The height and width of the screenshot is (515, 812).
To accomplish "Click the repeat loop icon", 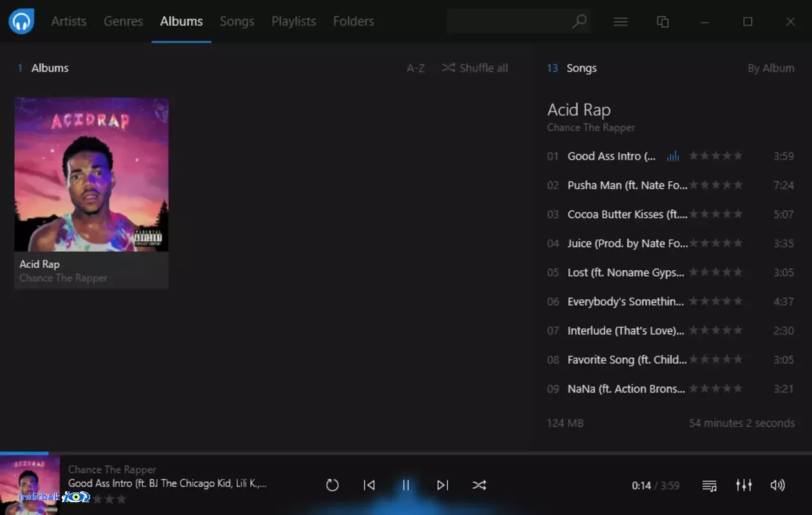I will point(332,485).
